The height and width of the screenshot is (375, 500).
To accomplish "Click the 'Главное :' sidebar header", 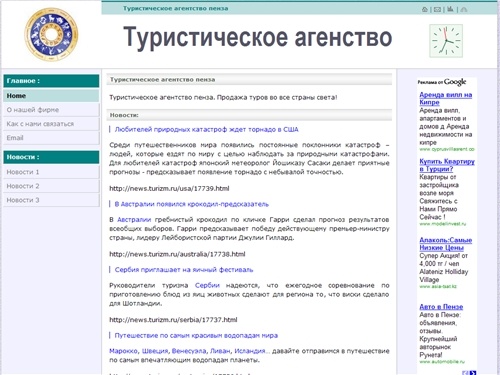I will (51, 81).
